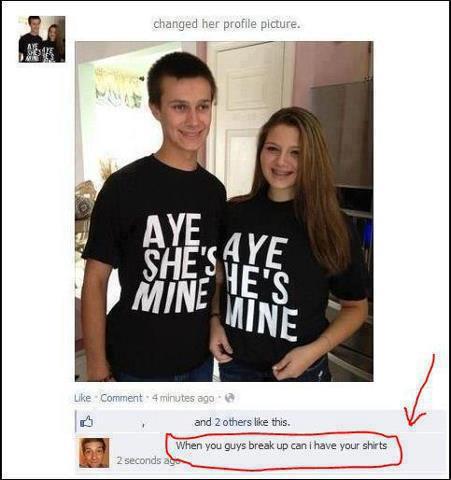The image size is (451, 480).
Task: Click the word 'shirts' in the circled comment
Action: click(375, 445)
